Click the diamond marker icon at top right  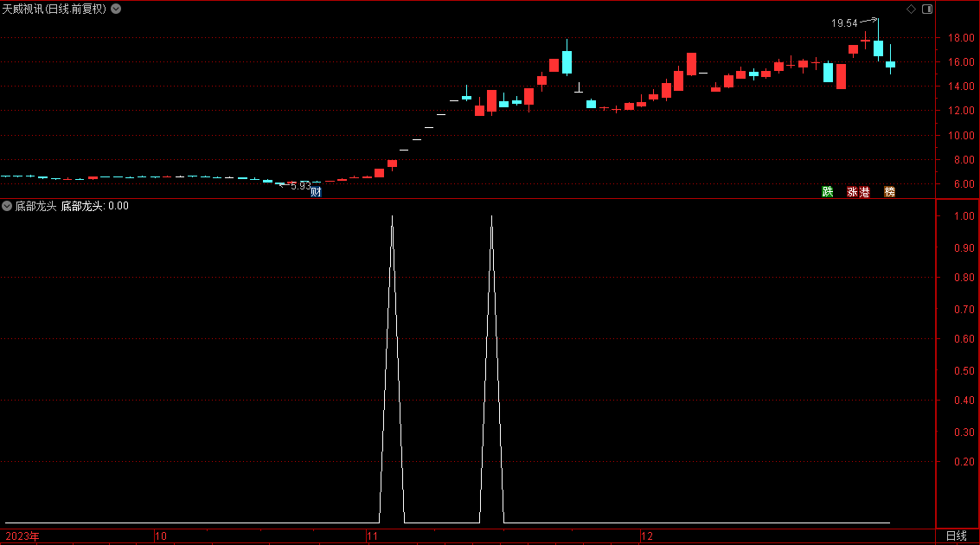(912, 9)
